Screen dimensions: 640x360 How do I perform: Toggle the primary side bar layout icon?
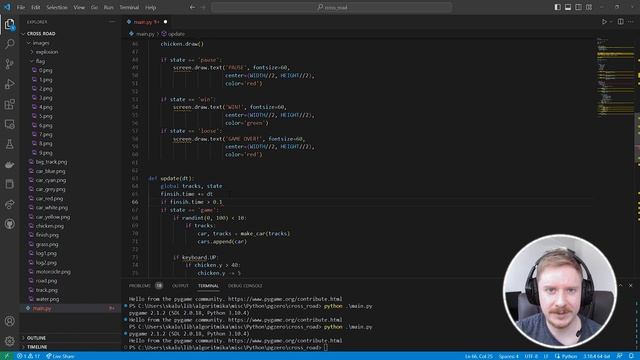tap(558, 7)
